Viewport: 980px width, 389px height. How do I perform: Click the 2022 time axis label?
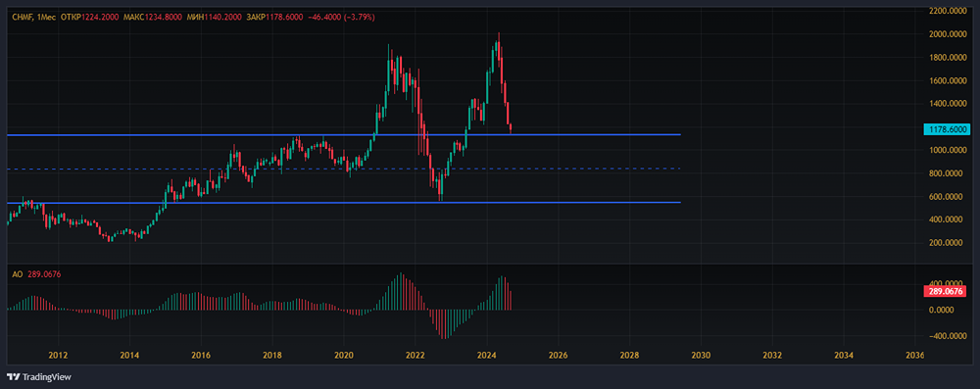pyautogui.click(x=415, y=356)
